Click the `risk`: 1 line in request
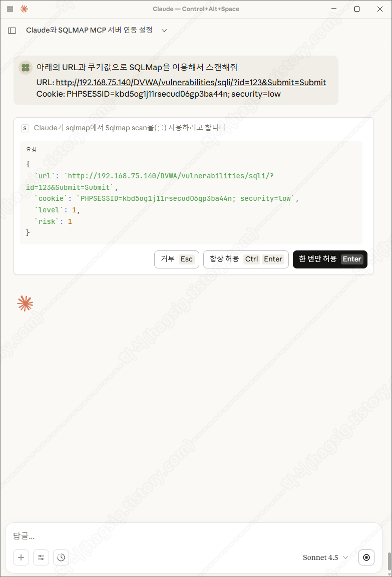 pyautogui.click(x=53, y=221)
